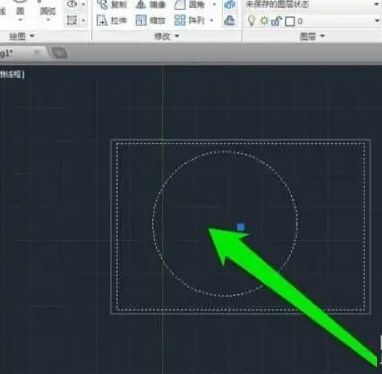Click the blue grip inside the circle
The image size is (382, 374).
[x=241, y=227]
